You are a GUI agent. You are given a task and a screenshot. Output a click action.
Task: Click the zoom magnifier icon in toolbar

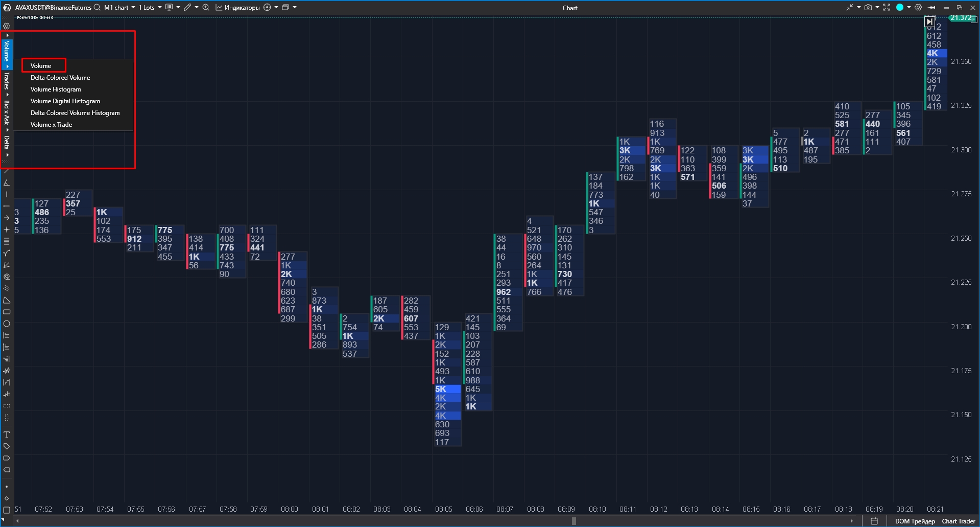tap(206, 8)
